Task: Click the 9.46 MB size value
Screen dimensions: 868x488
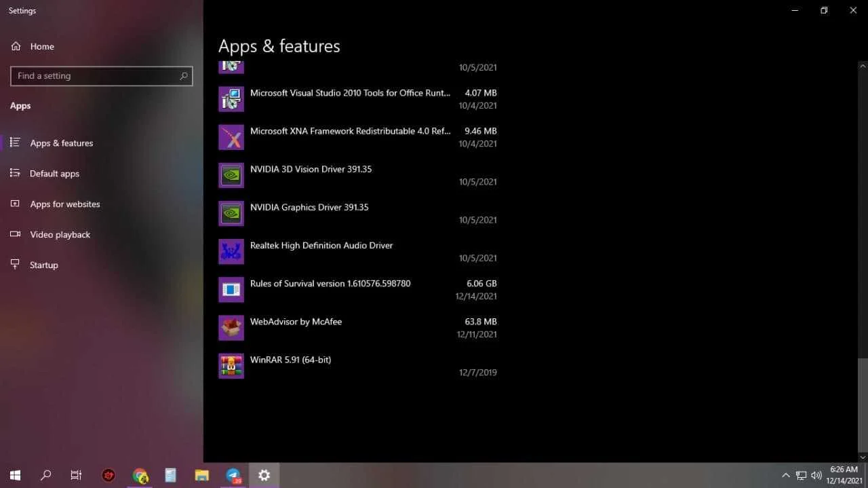Action: 481,131
